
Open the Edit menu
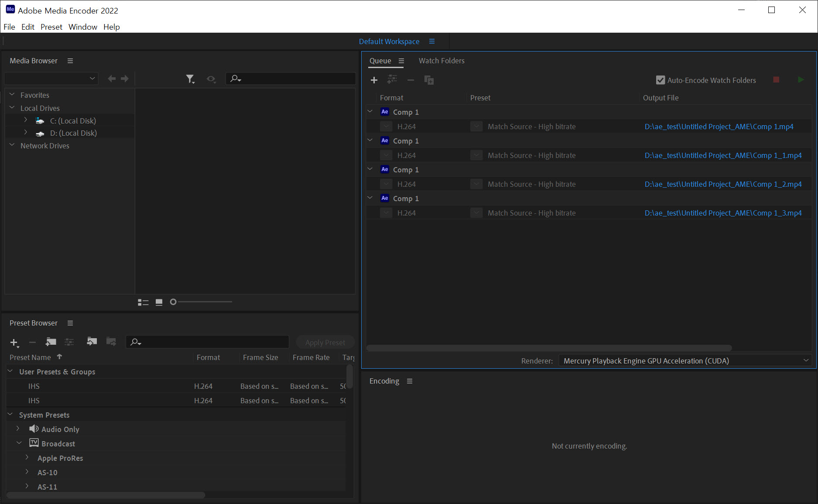pyautogui.click(x=28, y=27)
